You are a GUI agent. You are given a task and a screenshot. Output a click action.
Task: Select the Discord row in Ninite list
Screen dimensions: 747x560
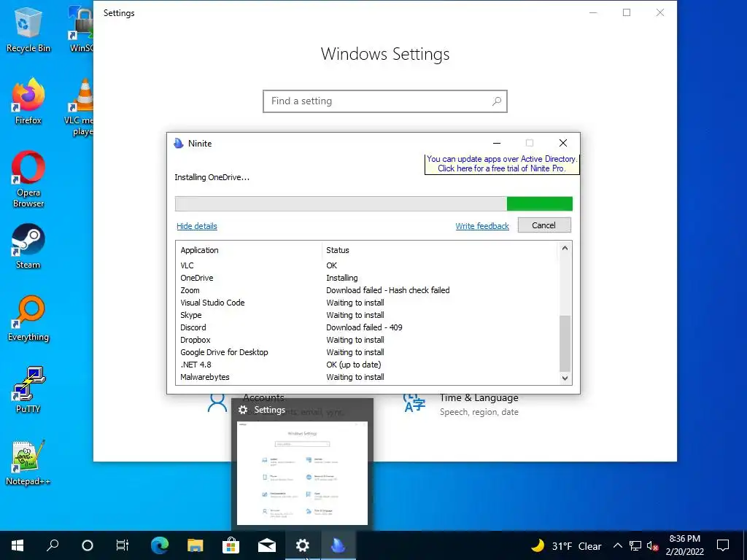(x=368, y=327)
